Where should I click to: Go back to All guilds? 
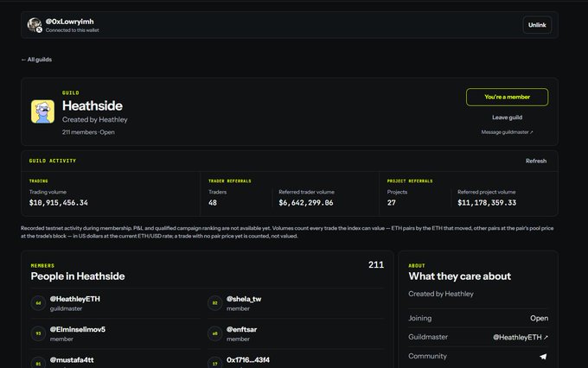(x=36, y=60)
